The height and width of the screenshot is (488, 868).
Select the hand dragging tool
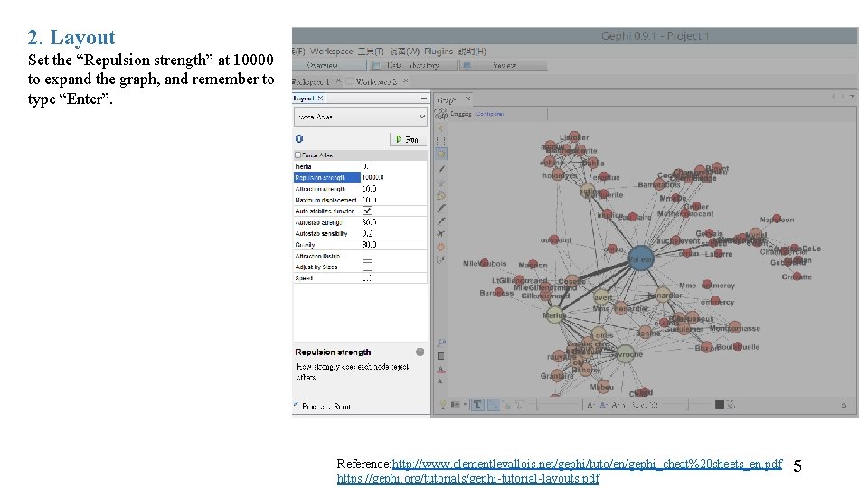point(441,155)
